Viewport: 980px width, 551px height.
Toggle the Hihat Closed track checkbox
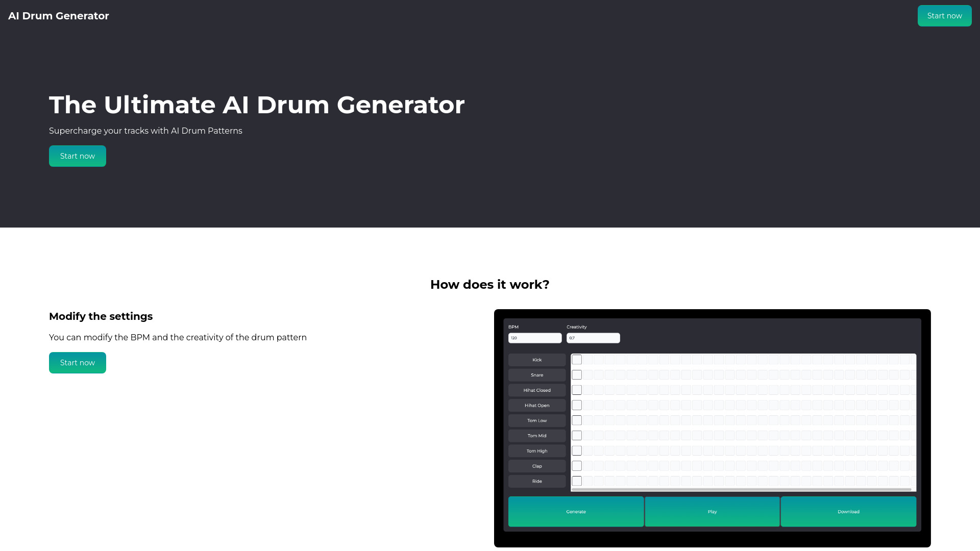pos(577,390)
